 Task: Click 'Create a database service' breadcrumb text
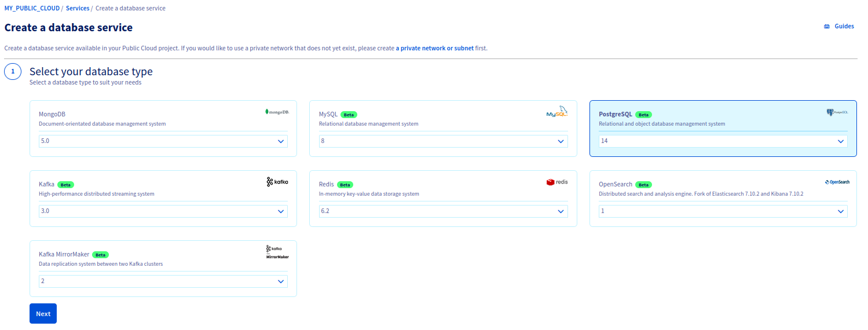coord(130,9)
